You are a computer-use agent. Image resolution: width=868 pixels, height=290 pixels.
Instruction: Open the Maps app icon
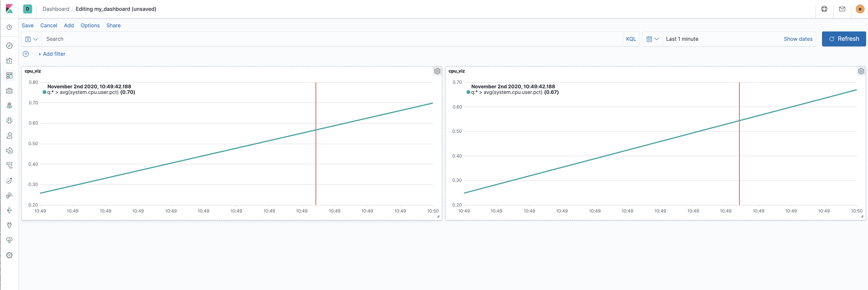(x=9, y=105)
